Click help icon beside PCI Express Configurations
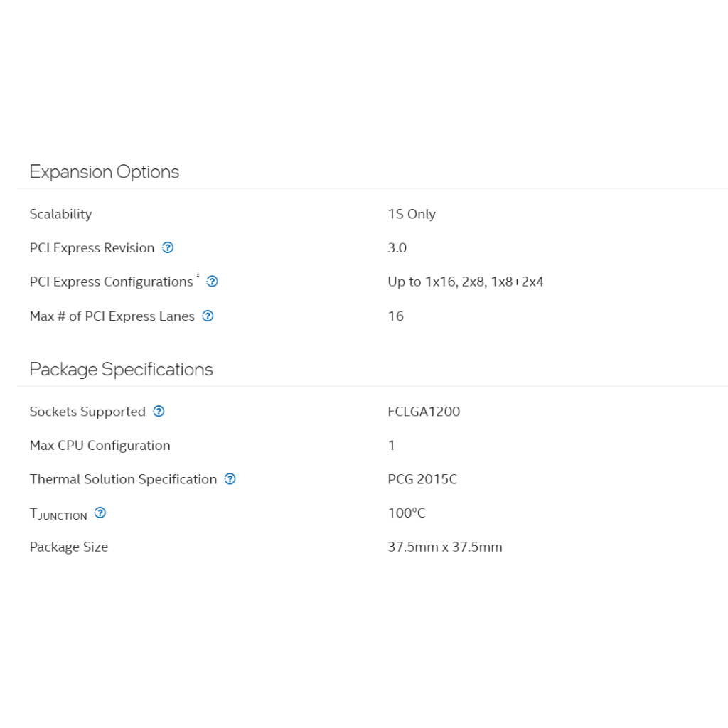The width and height of the screenshot is (728, 728). [212, 282]
